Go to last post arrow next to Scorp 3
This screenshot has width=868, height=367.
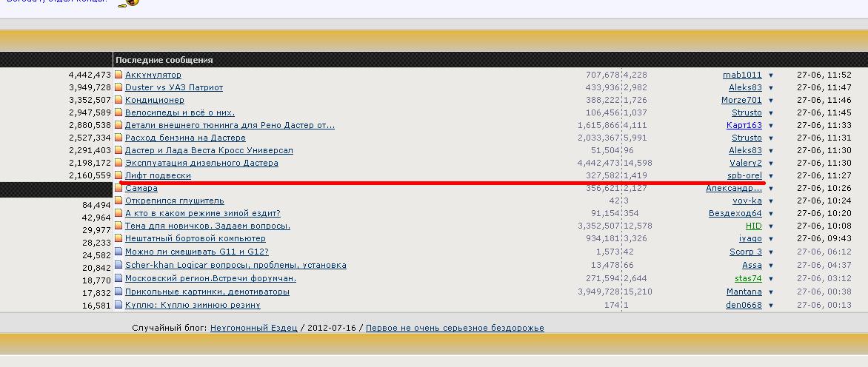pyautogui.click(x=770, y=252)
